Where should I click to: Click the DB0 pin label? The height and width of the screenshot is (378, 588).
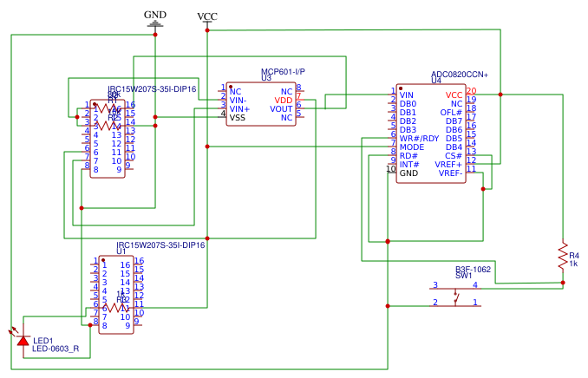[x=408, y=104]
